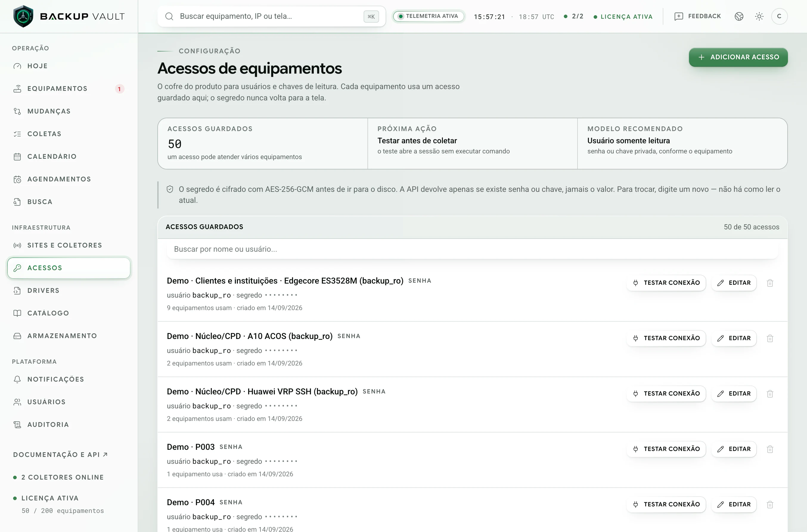Open the Busca sidebar item
This screenshot has width=807, height=532.
(x=69, y=202)
